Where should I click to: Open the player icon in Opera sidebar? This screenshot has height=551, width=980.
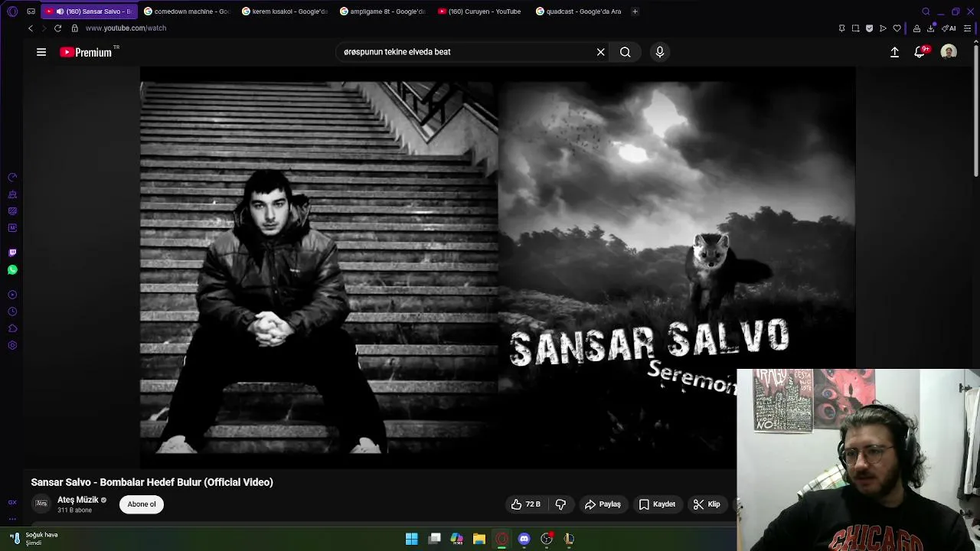pos(12,295)
